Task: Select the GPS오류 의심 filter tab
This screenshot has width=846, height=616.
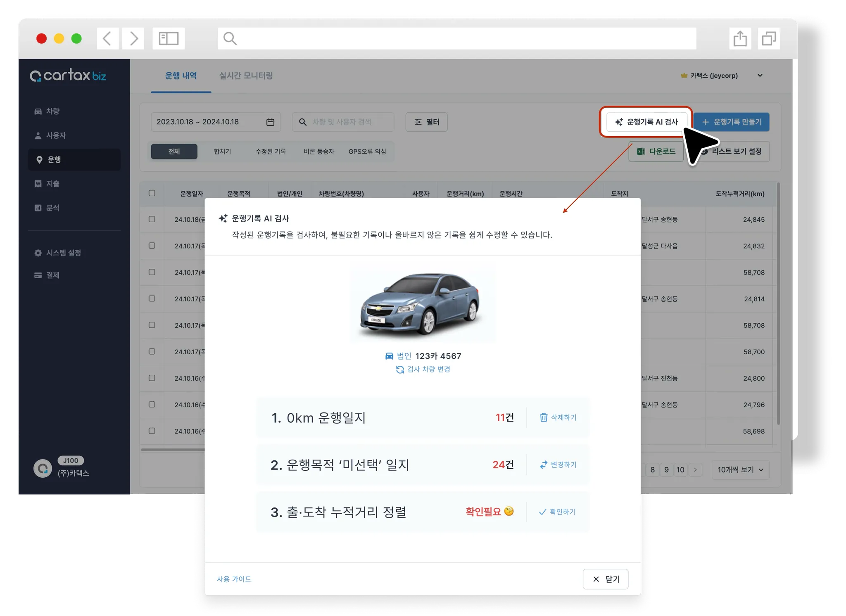Action: coord(367,152)
